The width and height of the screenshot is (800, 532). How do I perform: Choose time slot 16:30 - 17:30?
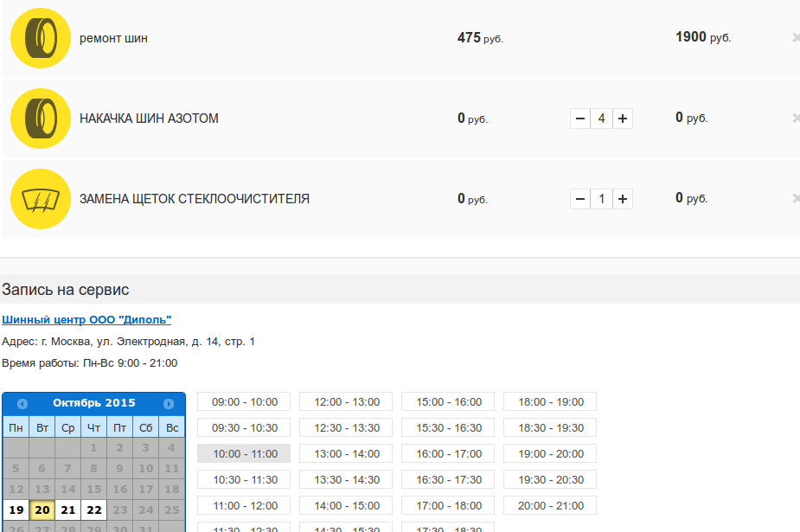448,480
